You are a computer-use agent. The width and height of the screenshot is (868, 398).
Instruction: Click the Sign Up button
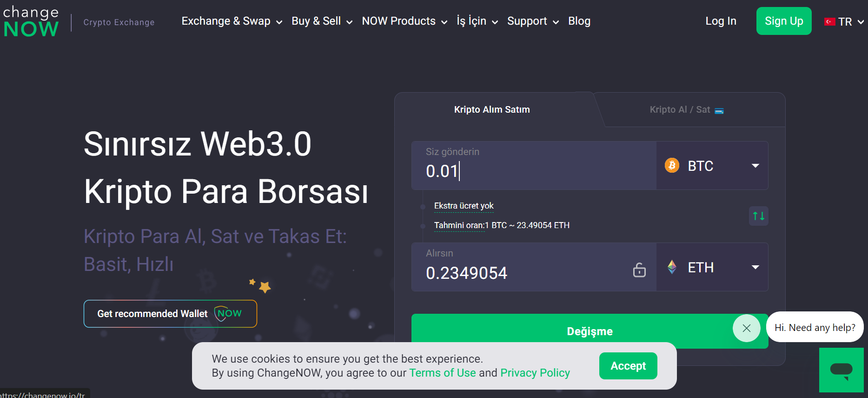tap(784, 21)
